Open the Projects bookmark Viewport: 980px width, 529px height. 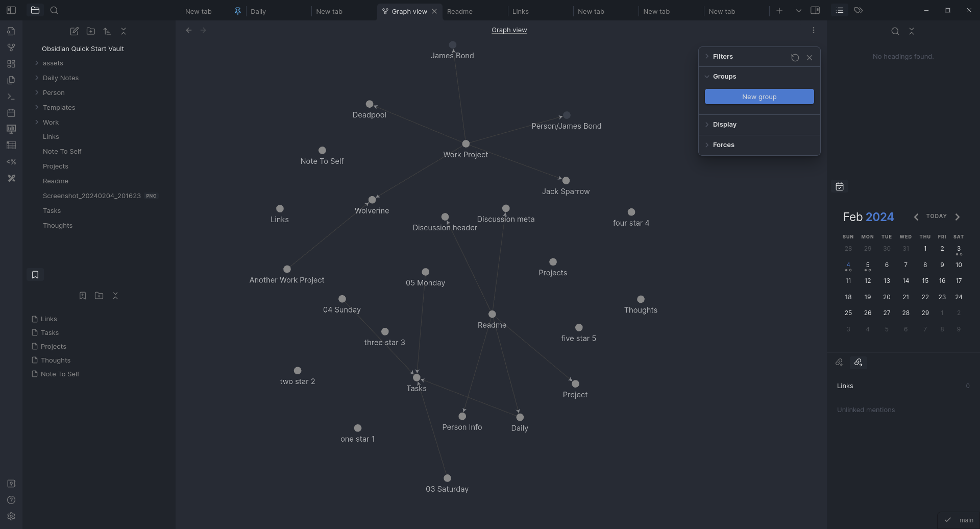coord(54,347)
